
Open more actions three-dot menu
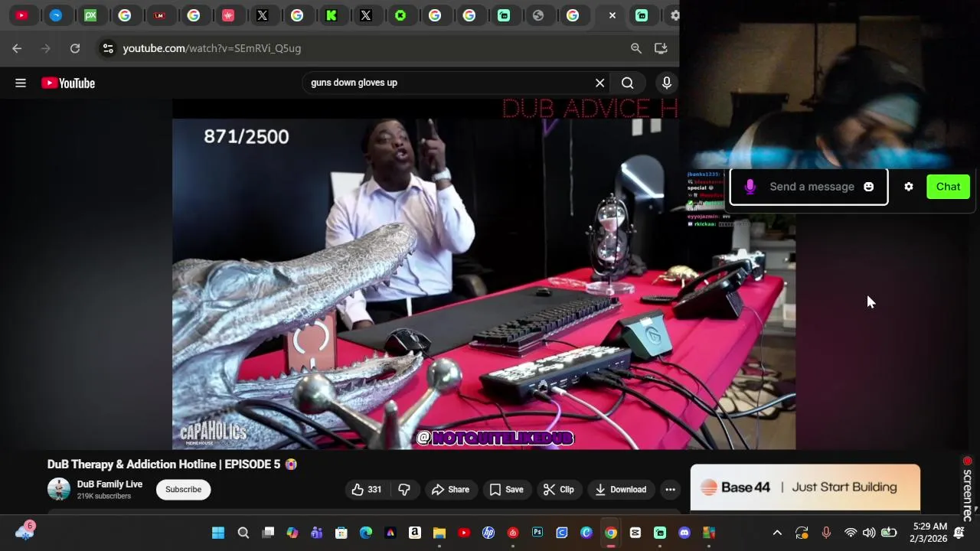[670, 490]
